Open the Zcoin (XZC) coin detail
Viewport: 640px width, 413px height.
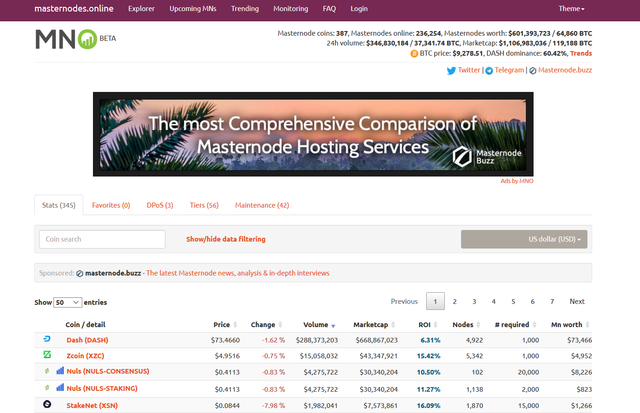coord(85,356)
